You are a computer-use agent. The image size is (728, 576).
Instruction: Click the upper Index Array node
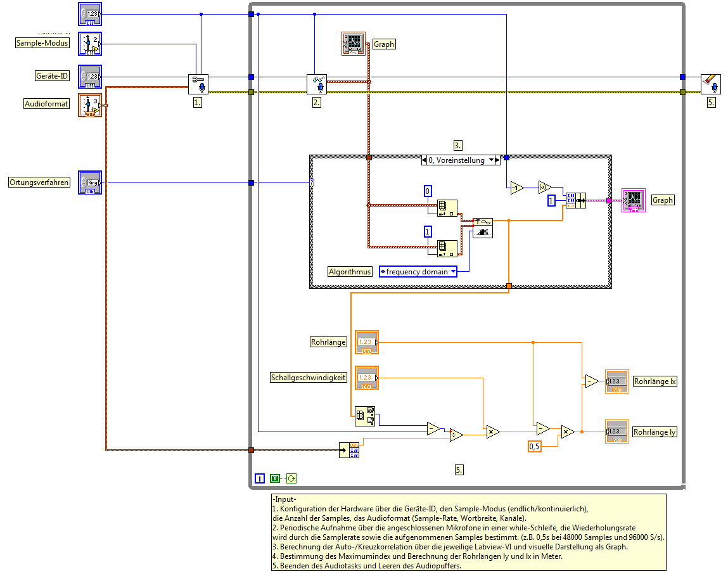click(x=447, y=208)
